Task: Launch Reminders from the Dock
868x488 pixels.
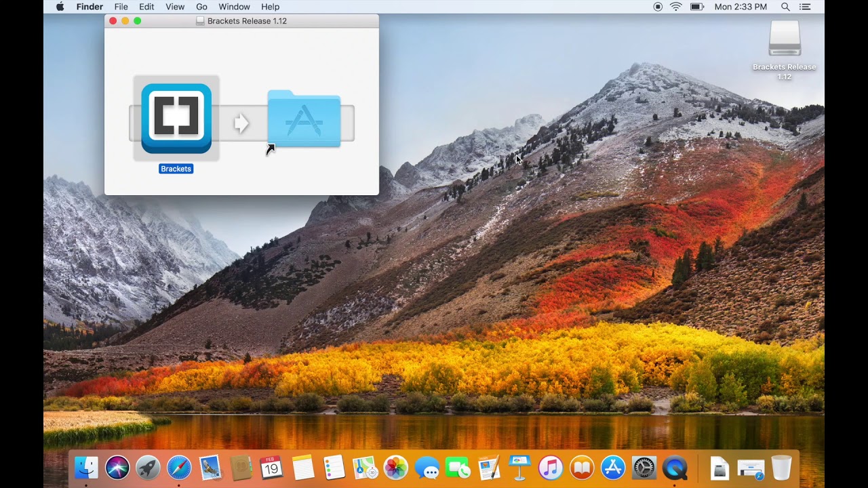Action: point(334,468)
